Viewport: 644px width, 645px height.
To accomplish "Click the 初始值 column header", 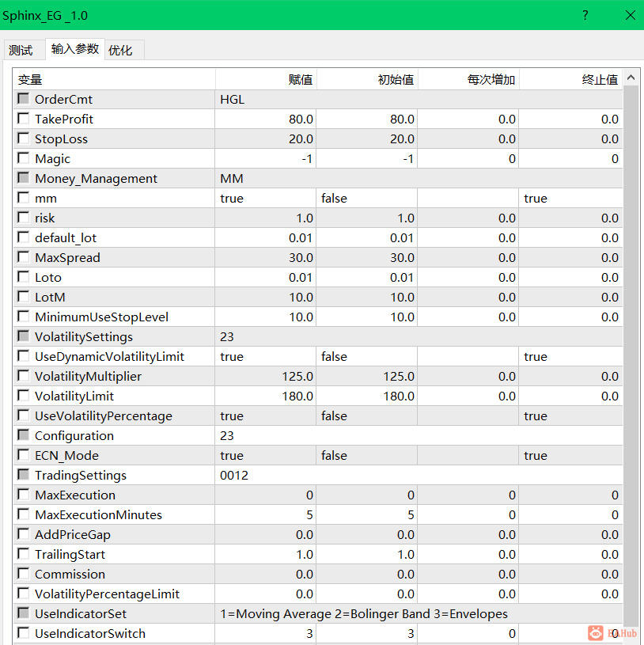I will 367,79.
